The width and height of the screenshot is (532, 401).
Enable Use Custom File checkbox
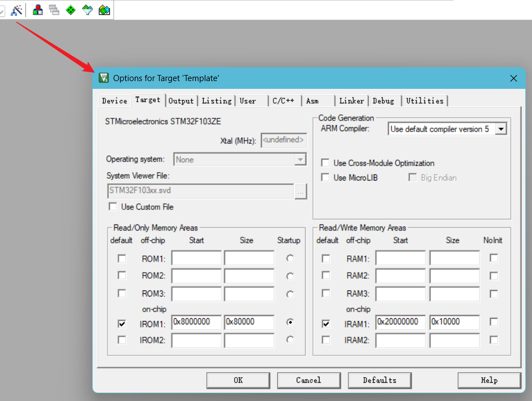coord(113,207)
